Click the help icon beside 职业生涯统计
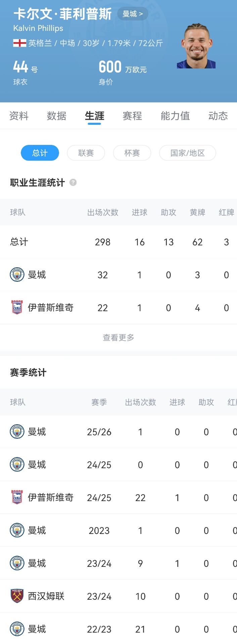The width and height of the screenshot is (237, 644). (x=73, y=182)
